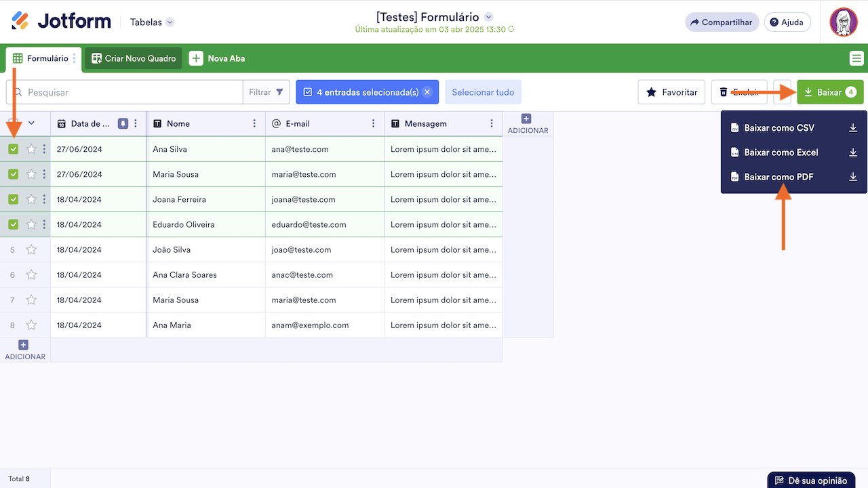
Task: Open row menu for Joana Ferreira
Action: click(44, 199)
